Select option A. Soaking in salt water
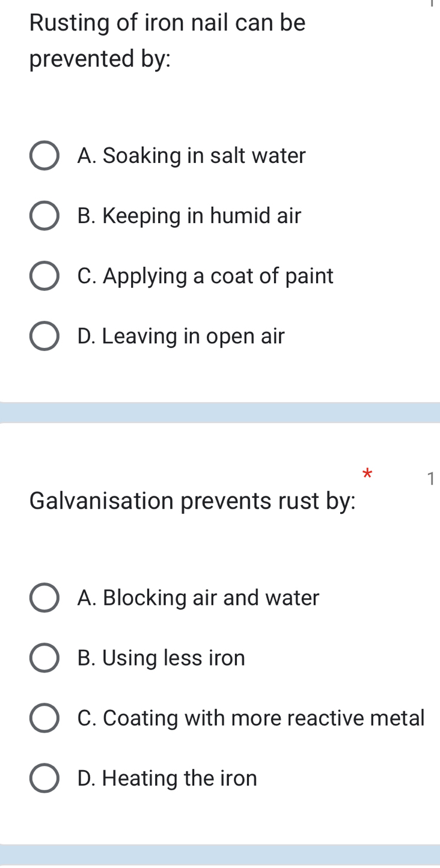This screenshot has height=868, width=440. tap(191, 155)
